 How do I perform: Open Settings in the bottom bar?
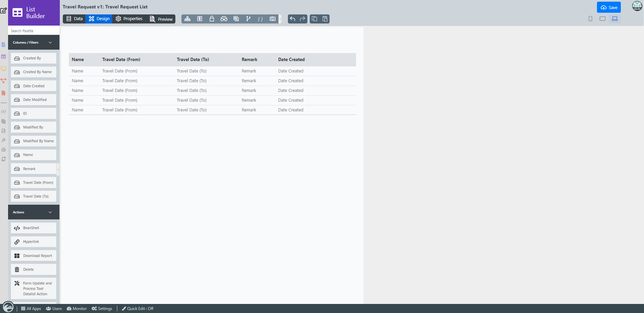click(x=102, y=309)
